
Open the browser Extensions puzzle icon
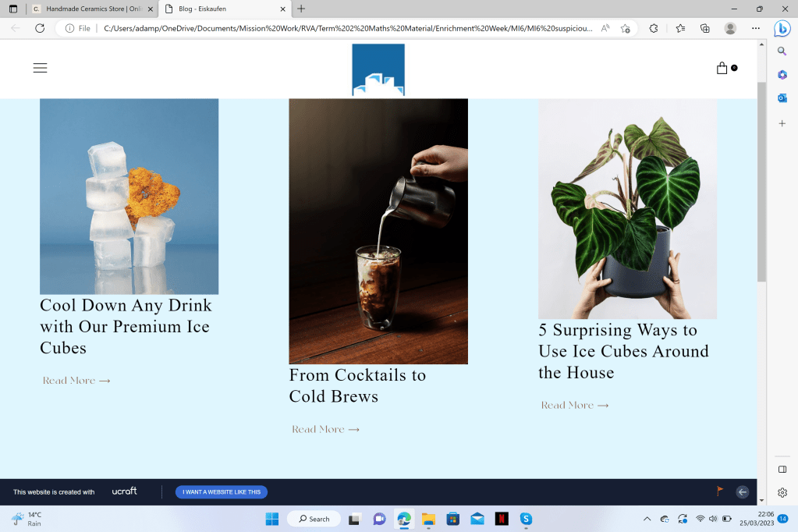coord(654,29)
